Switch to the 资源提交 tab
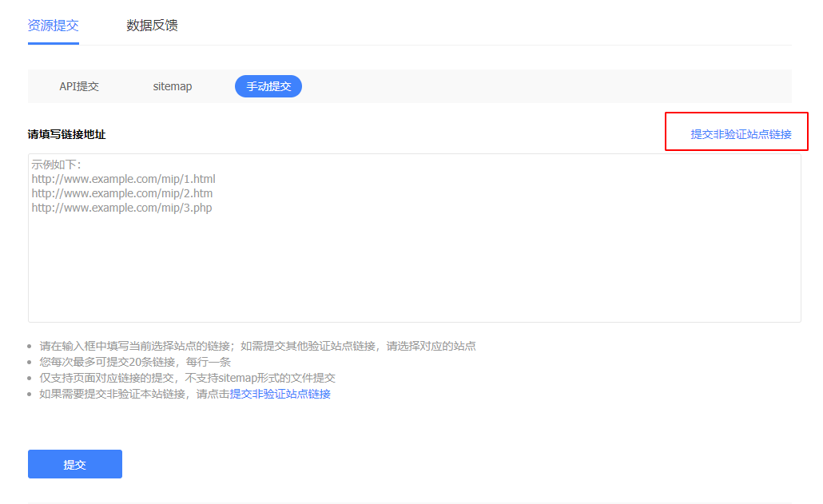 point(53,26)
